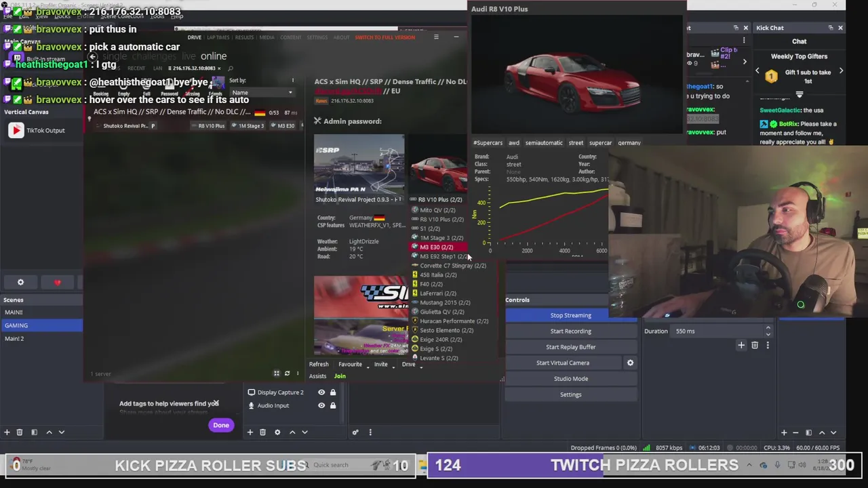Click the TikTok Output YouTube-style icon
The height and width of the screenshot is (488, 868).
coord(16,130)
